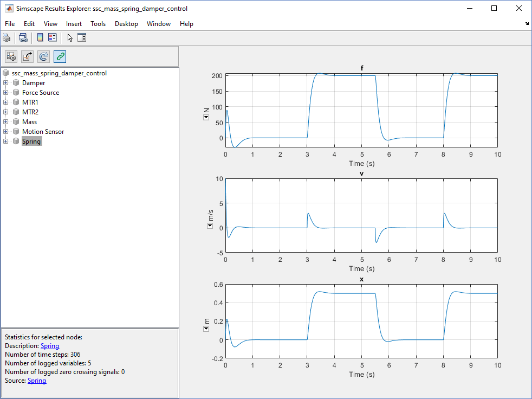Select the highlighted Spring tree item
Screen dimensions: 532x399
coord(31,141)
